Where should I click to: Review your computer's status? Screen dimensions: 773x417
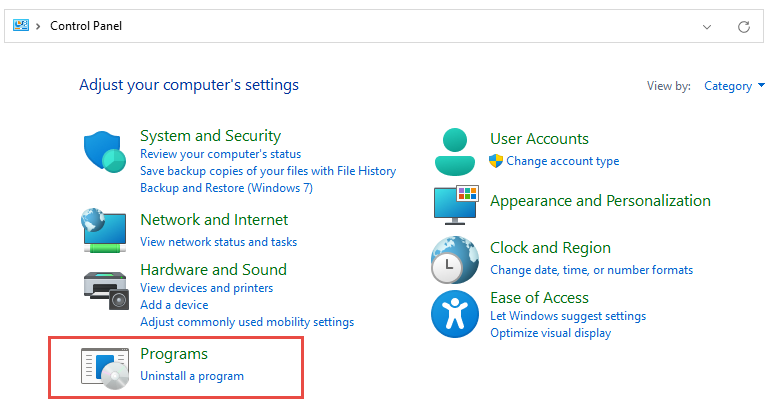click(220, 154)
